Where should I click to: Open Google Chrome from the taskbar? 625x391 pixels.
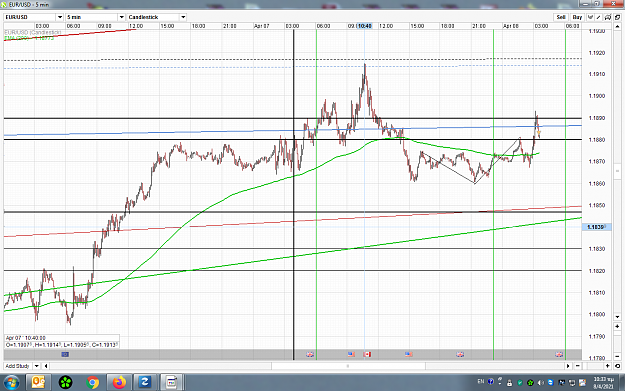[92, 383]
